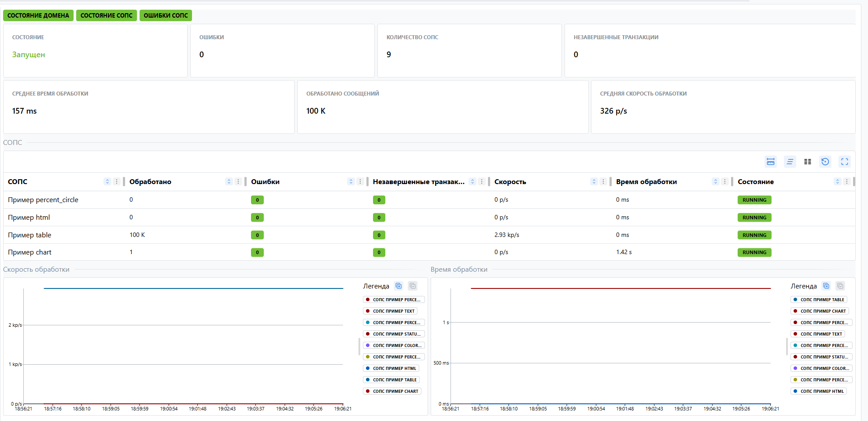Deselect all series in Скорость обработки legend

[x=399, y=286]
